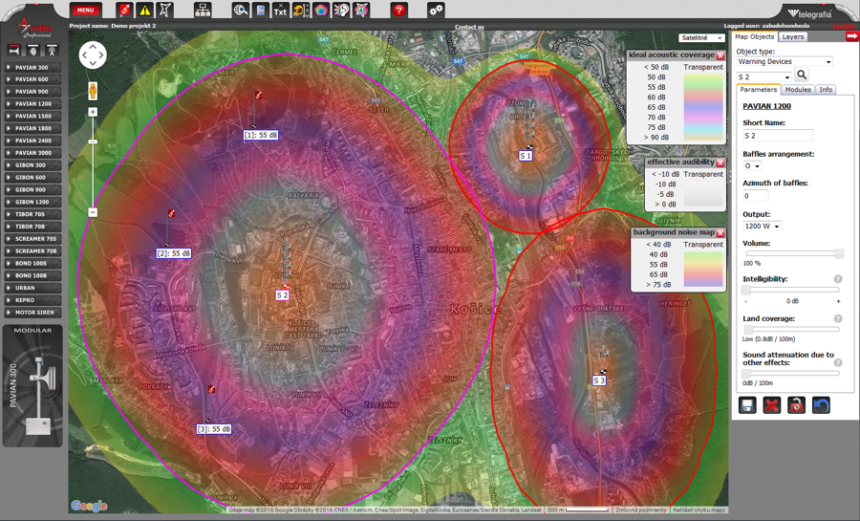Click the Intelligibility slider handle

746,290
